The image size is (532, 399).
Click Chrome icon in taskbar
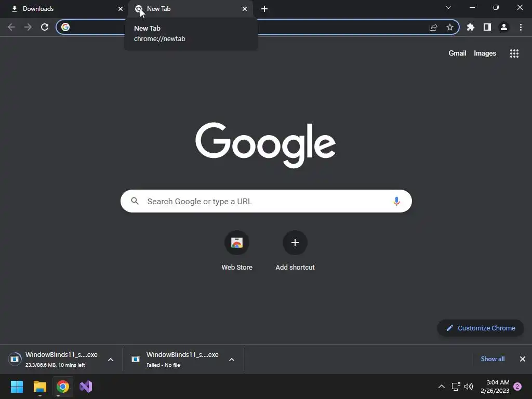(63, 387)
